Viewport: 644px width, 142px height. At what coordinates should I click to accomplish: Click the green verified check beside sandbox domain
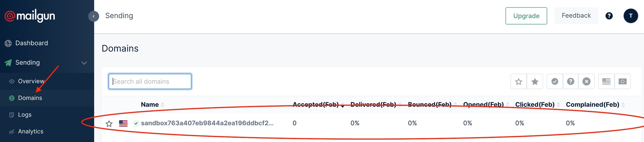tap(136, 123)
